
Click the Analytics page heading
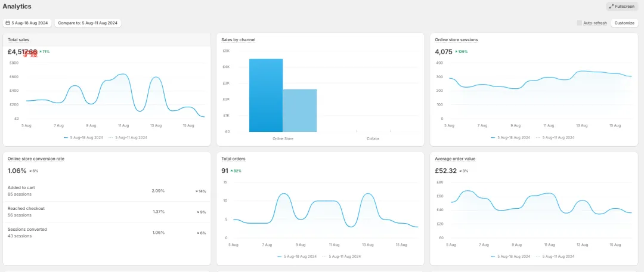pos(17,7)
